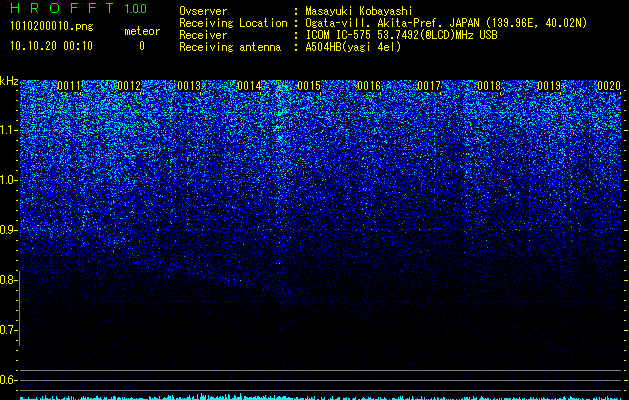Click the 0018 time marker
The height and width of the screenshot is (400, 629).
[489, 86]
